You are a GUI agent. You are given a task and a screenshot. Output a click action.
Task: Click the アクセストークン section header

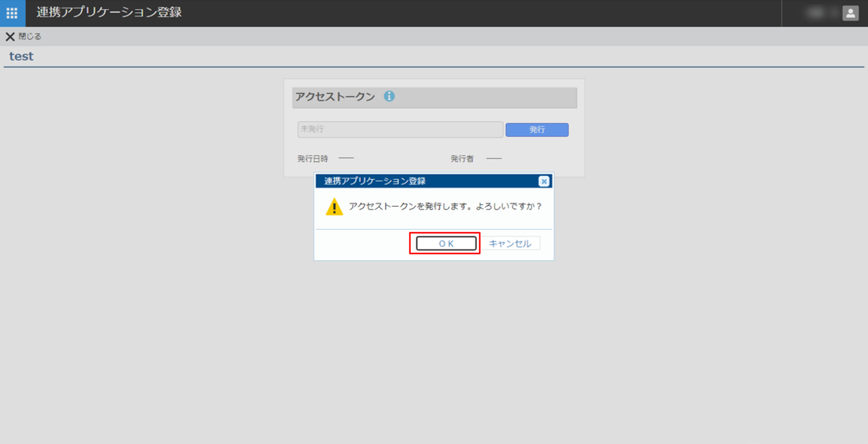(x=335, y=97)
